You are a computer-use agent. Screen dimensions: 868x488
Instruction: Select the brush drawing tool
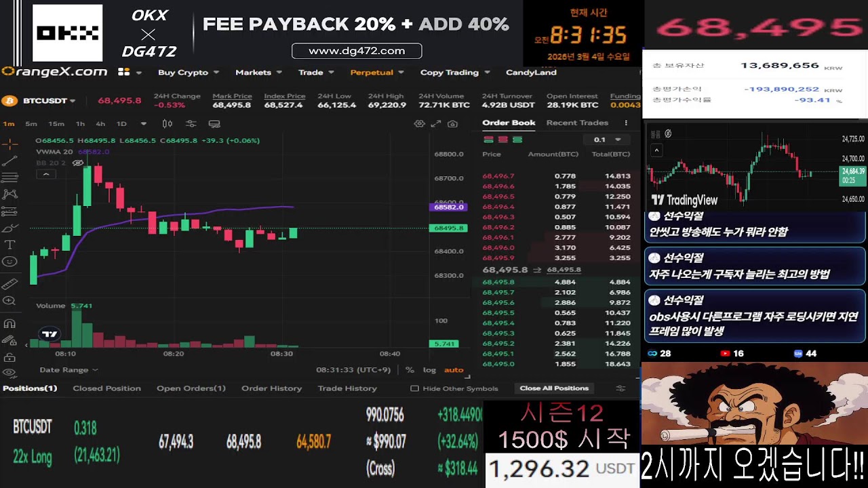pyautogui.click(x=9, y=228)
